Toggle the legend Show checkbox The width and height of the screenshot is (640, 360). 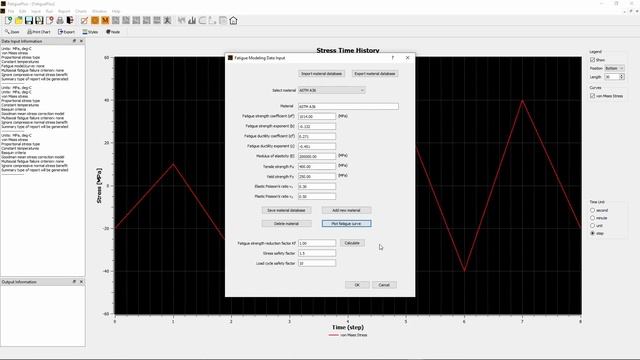[592, 60]
